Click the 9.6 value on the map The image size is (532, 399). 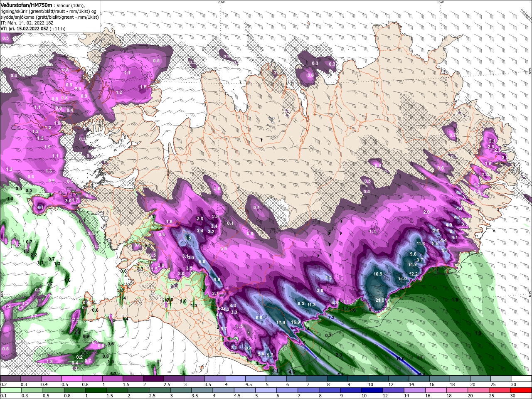pyautogui.click(x=413, y=254)
